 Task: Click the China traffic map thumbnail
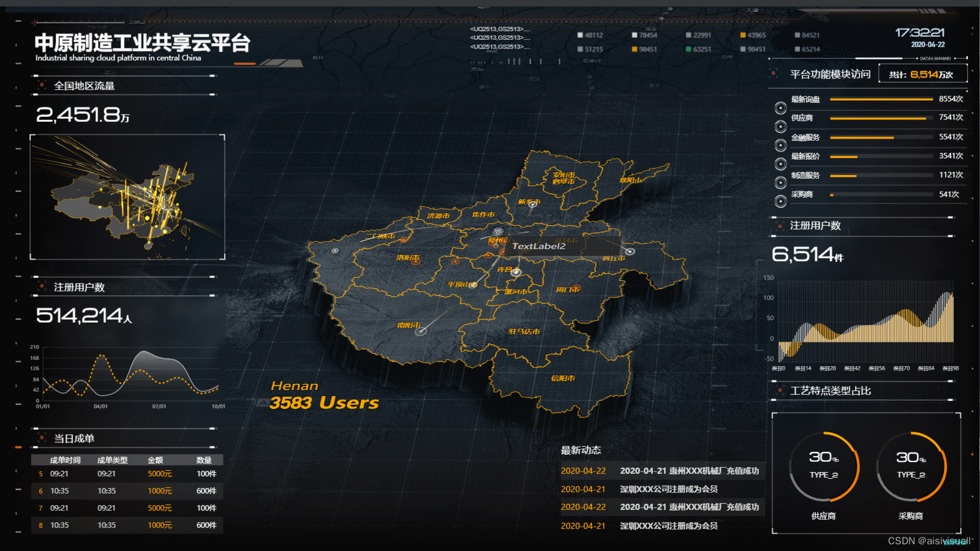pos(127,197)
